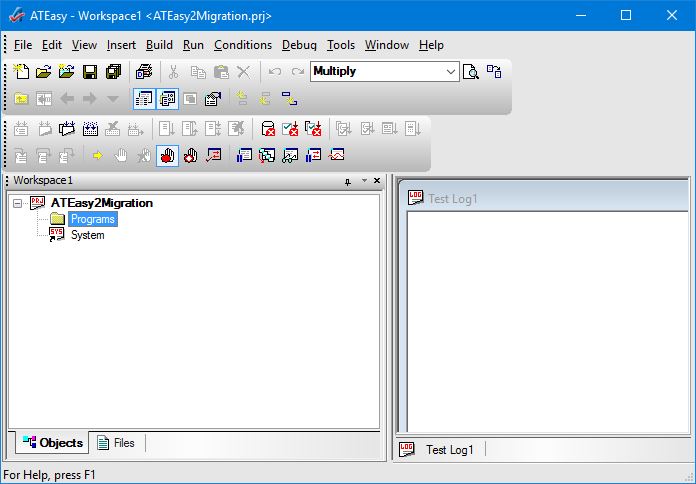Click the Properties window hand icon
This screenshot has width=696, height=484.
click(213, 99)
